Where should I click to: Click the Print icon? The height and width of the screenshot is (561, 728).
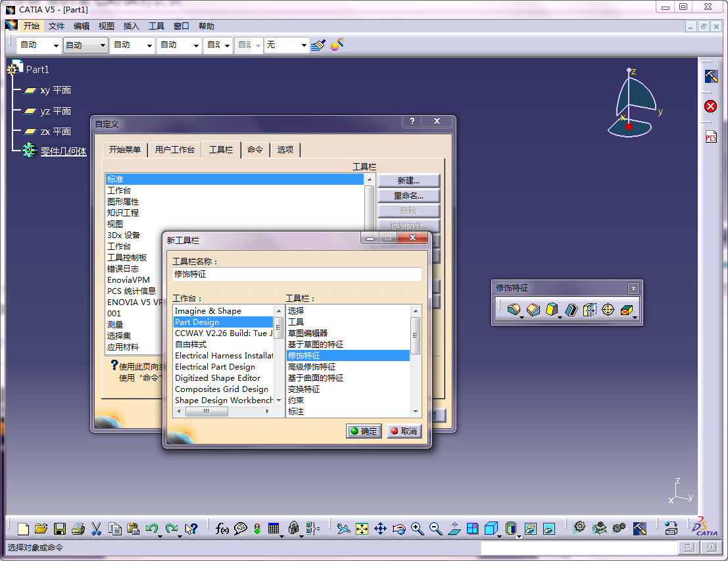78,529
